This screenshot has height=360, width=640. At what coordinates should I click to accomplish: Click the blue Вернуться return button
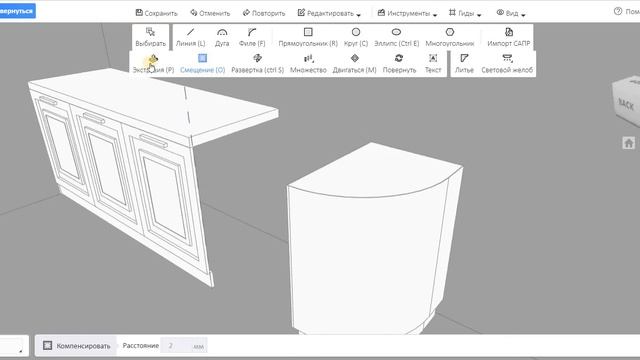[x=17, y=11]
